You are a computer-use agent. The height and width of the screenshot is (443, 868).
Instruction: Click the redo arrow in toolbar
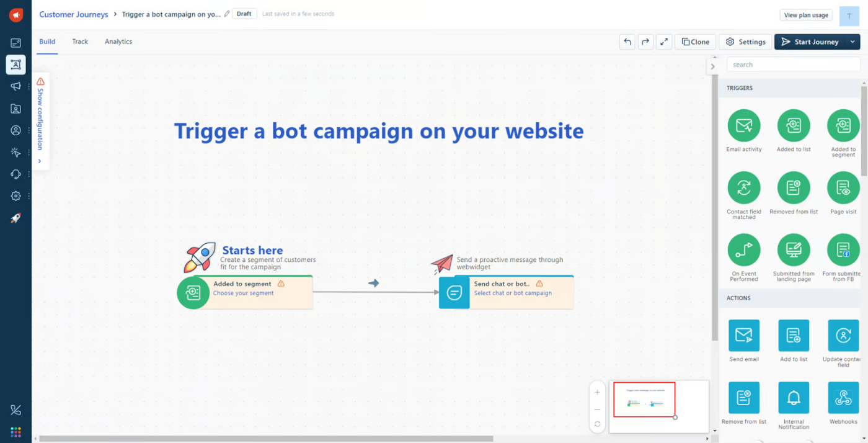point(645,42)
